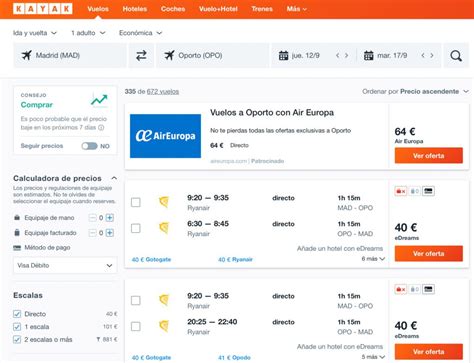Toggle Seguir precios switch
This screenshot has height=363, width=474.
click(x=89, y=146)
